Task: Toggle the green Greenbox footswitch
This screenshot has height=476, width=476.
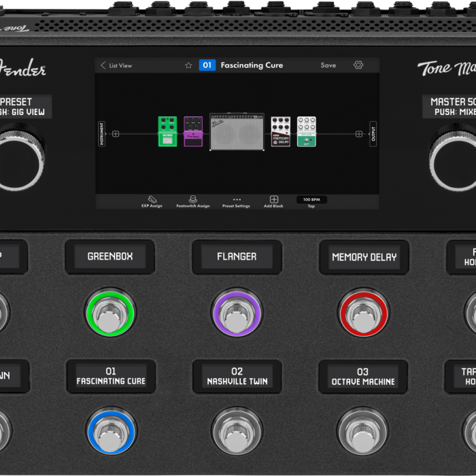Action: click(110, 313)
